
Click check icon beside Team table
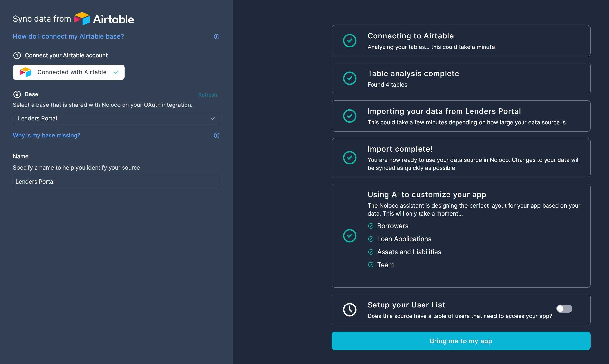click(371, 265)
